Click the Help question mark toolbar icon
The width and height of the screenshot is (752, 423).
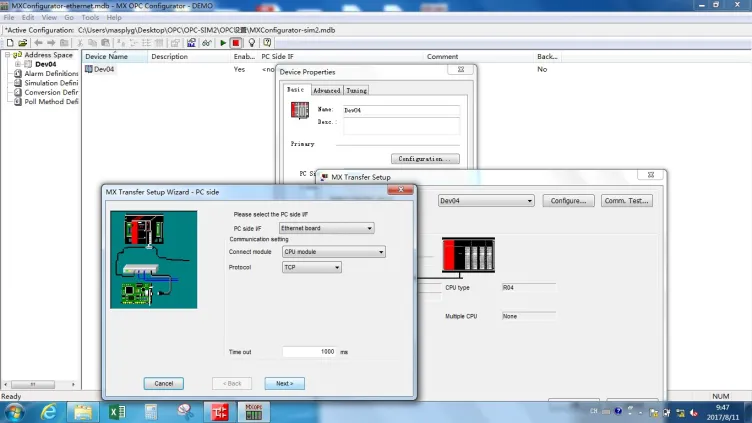tap(267, 43)
